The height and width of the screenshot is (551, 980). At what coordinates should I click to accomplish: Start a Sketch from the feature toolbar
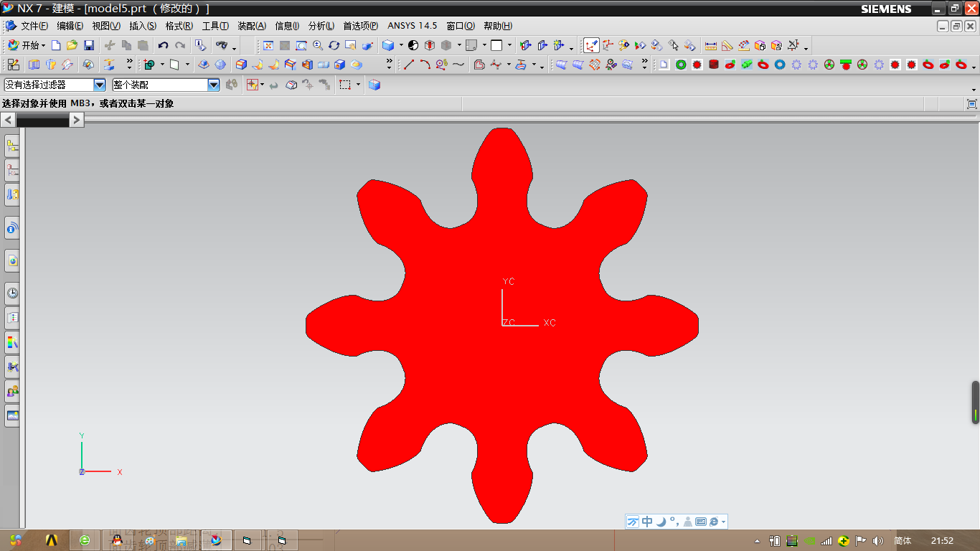click(14, 65)
